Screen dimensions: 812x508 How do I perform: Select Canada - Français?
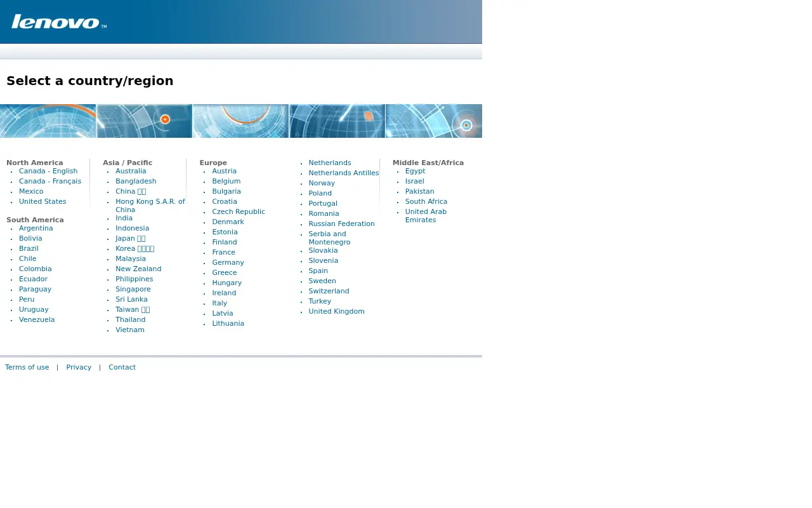pos(50,181)
